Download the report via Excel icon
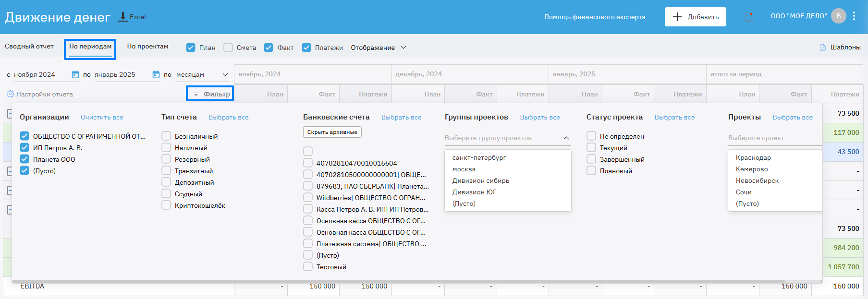 coord(123,17)
